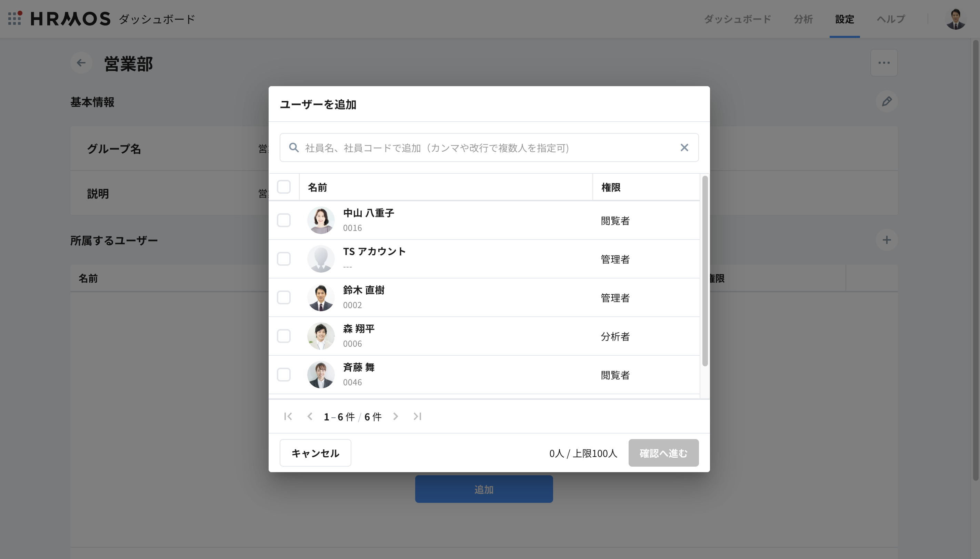
Task: Clear the search field with X icon
Action: coord(684,148)
